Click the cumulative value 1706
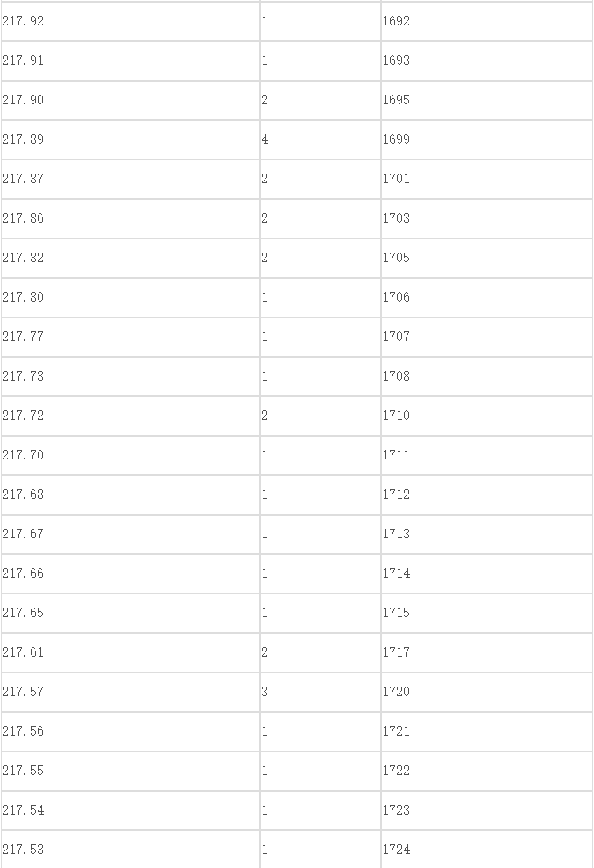 coord(487,297)
